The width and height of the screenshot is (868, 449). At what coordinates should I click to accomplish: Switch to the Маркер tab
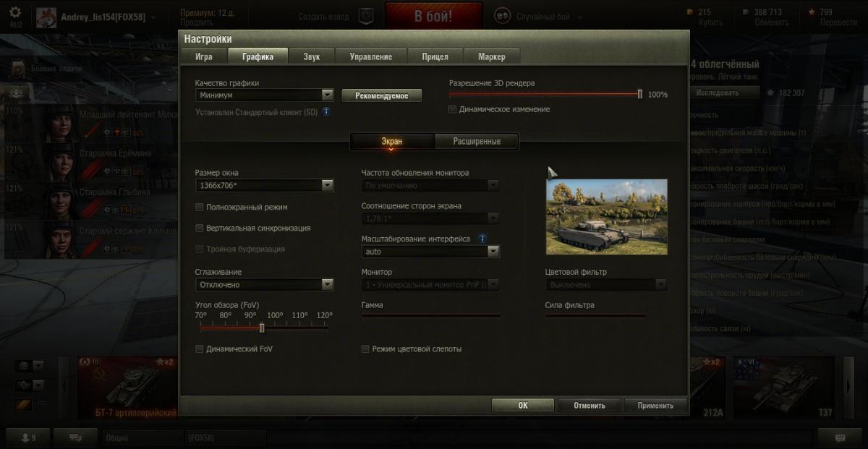click(x=491, y=56)
